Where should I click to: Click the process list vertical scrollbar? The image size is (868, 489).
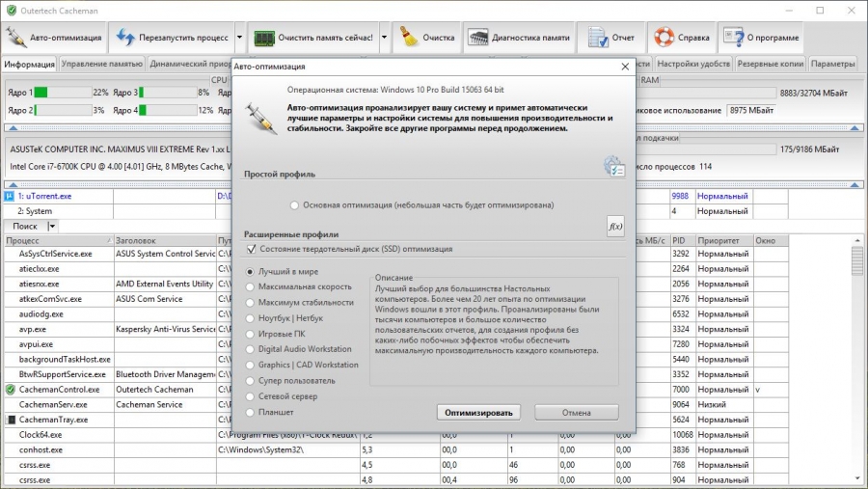click(x=857, y=359)
